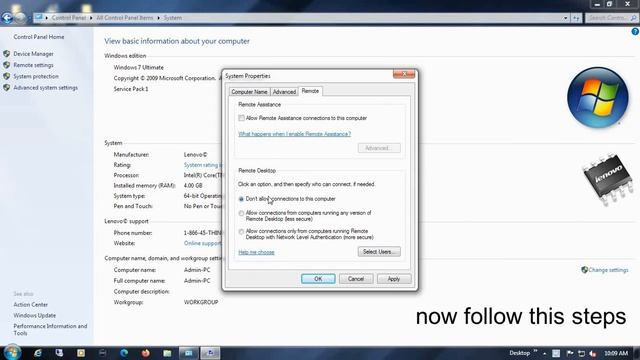The width and height of the screenshot is (640, 360).
Task: Click the Advanced system settings shield icon
Action: tap(7, 87)
